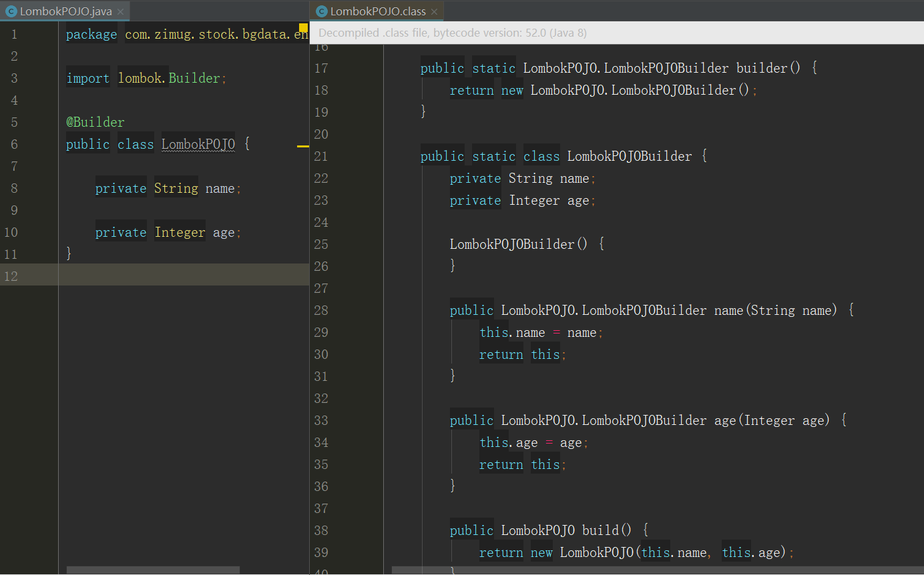924x575 pixels.
Task: Click line number 12 in left gutter
Action: point(11,276)
